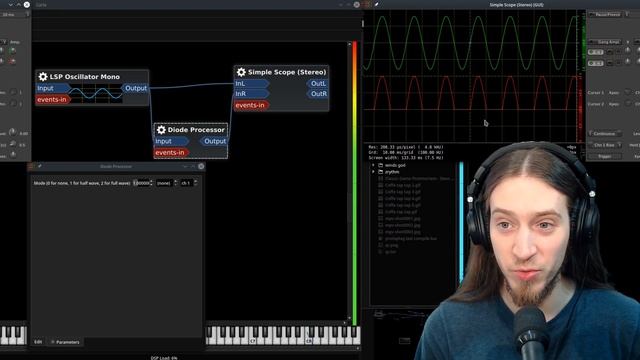Viewport: 640px width, 360px height.
Task: Select the Simple Scope InR port
Action: [251, 94]
